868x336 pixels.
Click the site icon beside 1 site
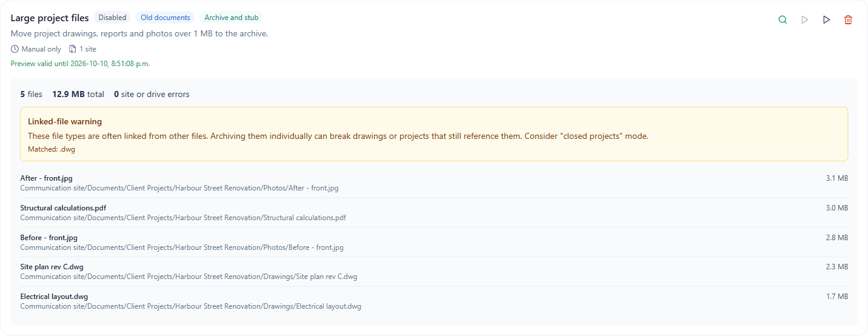pos(73,49)
